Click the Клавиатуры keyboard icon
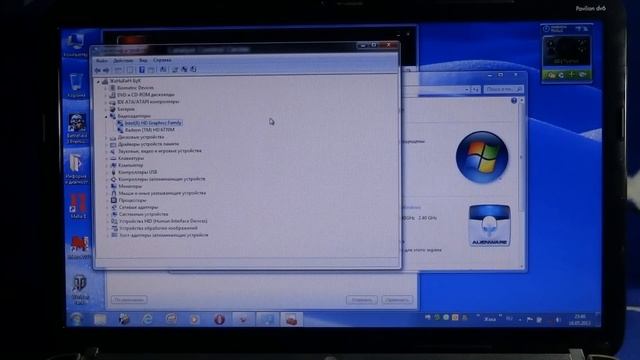The height and width of the screenshot is (360, 640). coord(113,158)
